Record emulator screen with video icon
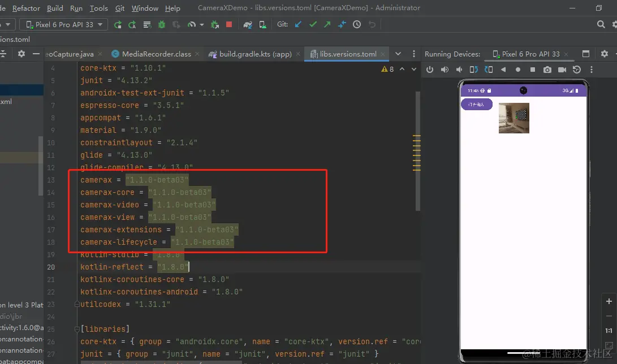This screenshot has height=364, width=617. pyautogui.click(x=562, y=70)
